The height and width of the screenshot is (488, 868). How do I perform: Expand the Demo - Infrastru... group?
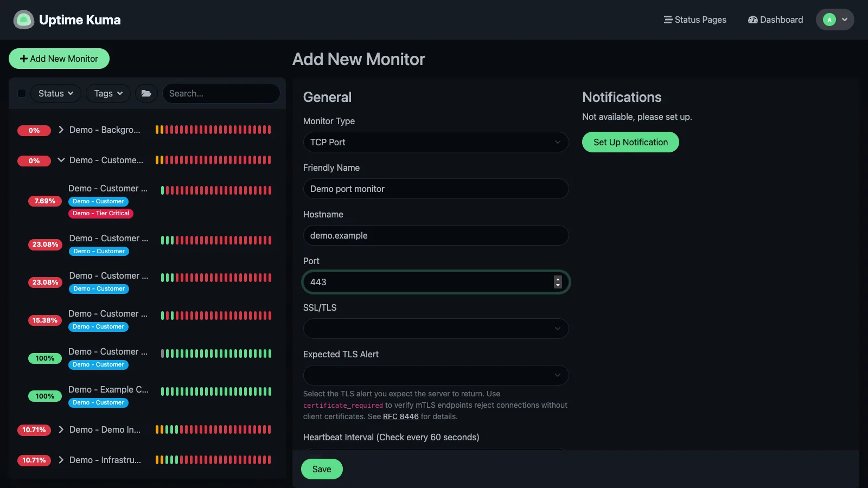click(x=61, y=460)
